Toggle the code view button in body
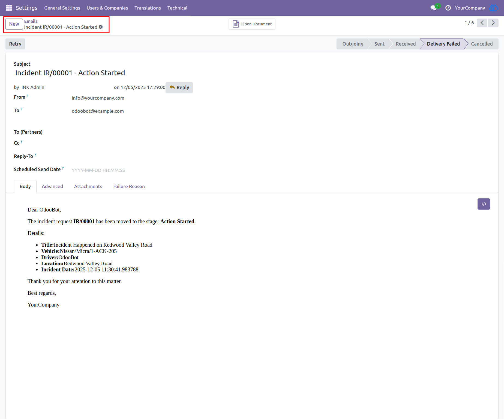The width and height of the screenshot is (504, 420). (x=484, y=204)
